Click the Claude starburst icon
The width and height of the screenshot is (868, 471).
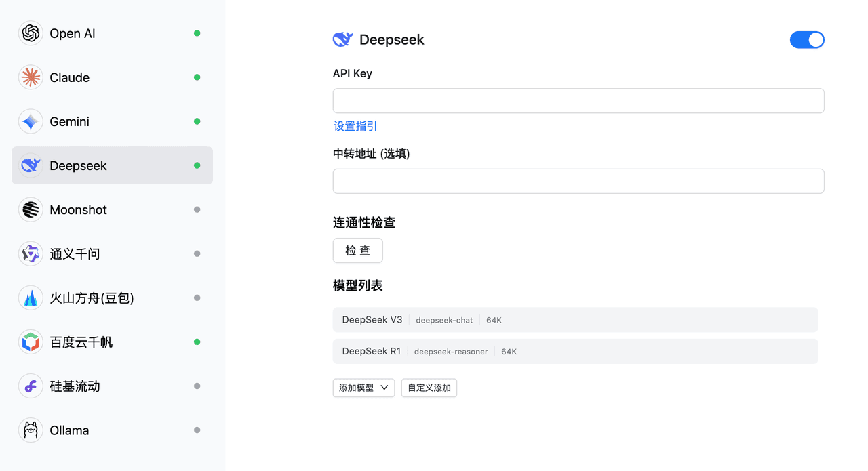[31, 77]
